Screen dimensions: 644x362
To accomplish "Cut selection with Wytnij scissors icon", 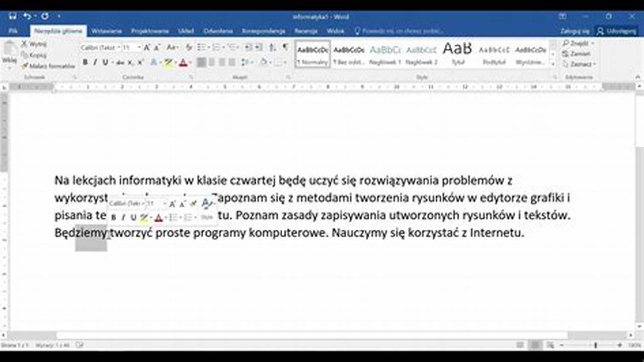I will [34, 44].
